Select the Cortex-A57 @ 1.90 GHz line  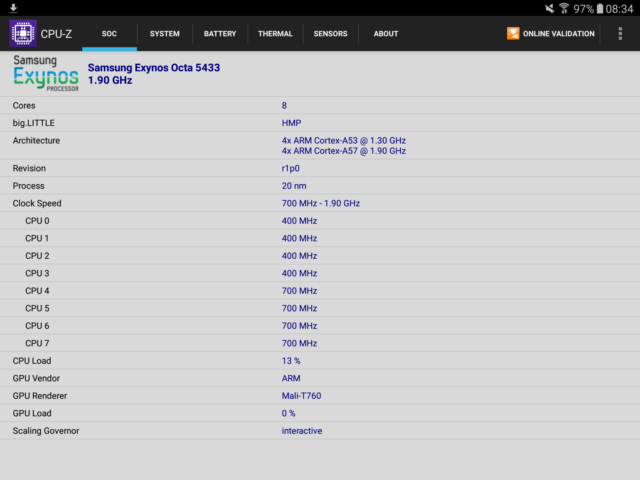click(x=344, y=151)
